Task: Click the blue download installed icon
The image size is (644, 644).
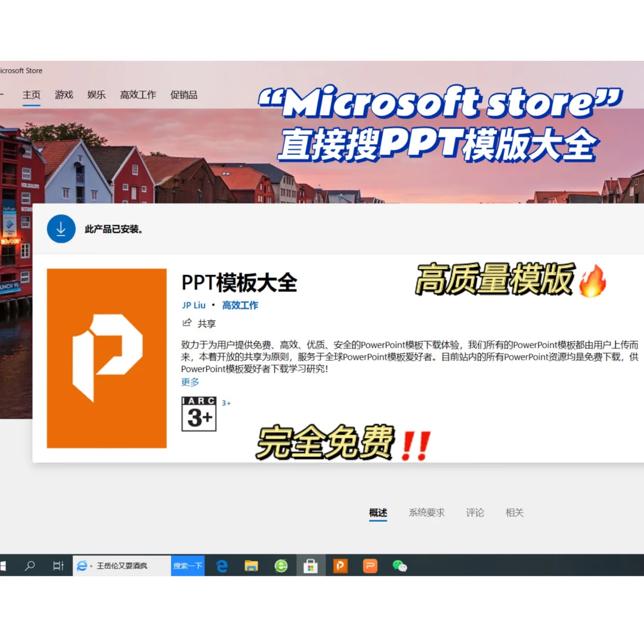Action: coord(60,228)
